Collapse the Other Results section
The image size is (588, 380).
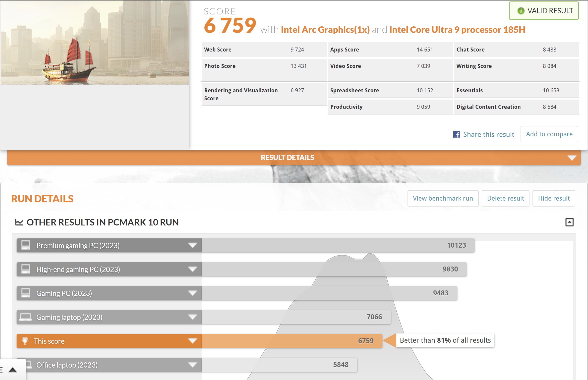tap(569, 222)
